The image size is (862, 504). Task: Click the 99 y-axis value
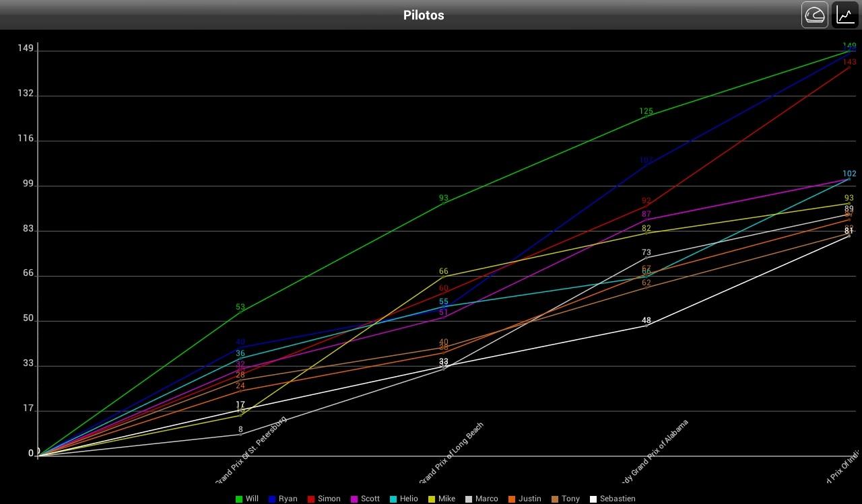(28, 184)
